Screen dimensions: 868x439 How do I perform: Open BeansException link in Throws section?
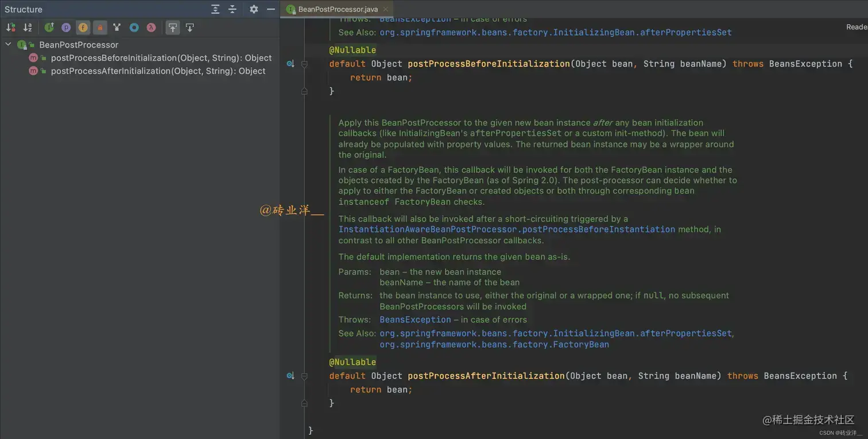click(x=415, y=320)
